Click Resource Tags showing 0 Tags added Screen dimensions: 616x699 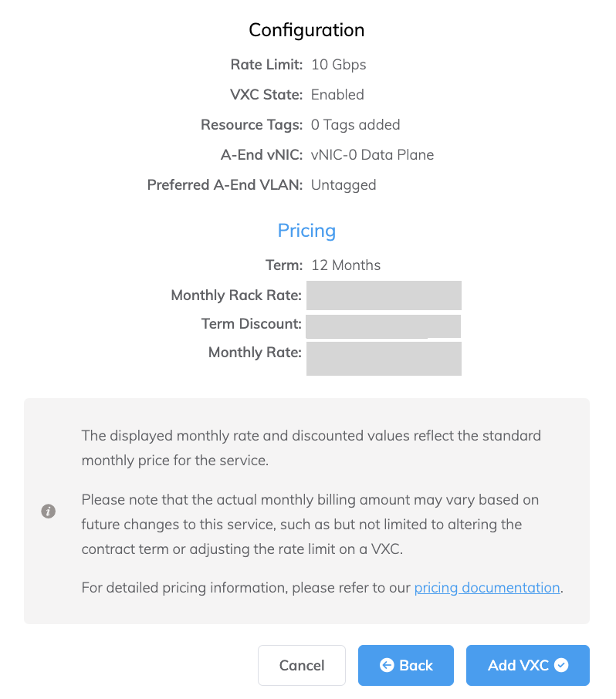coord(355,124)
